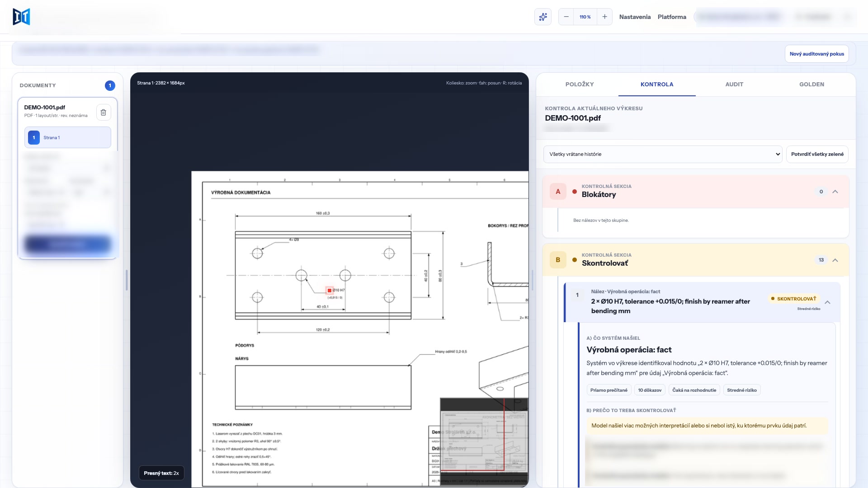Click finding number 1 badge
This screenshot has height=488, width=868.
coord(577,295)
